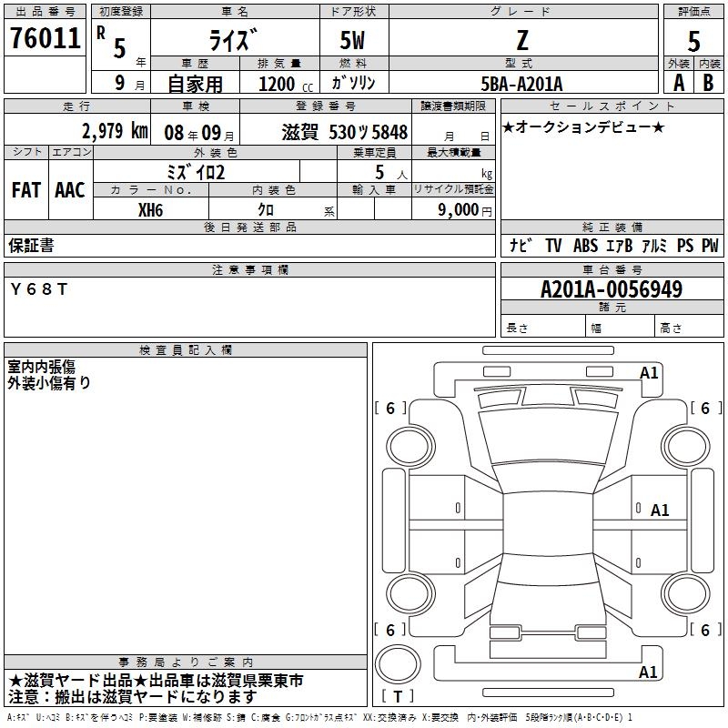
Task: Click アルミ equipment entry
Action: coord(653,246)
